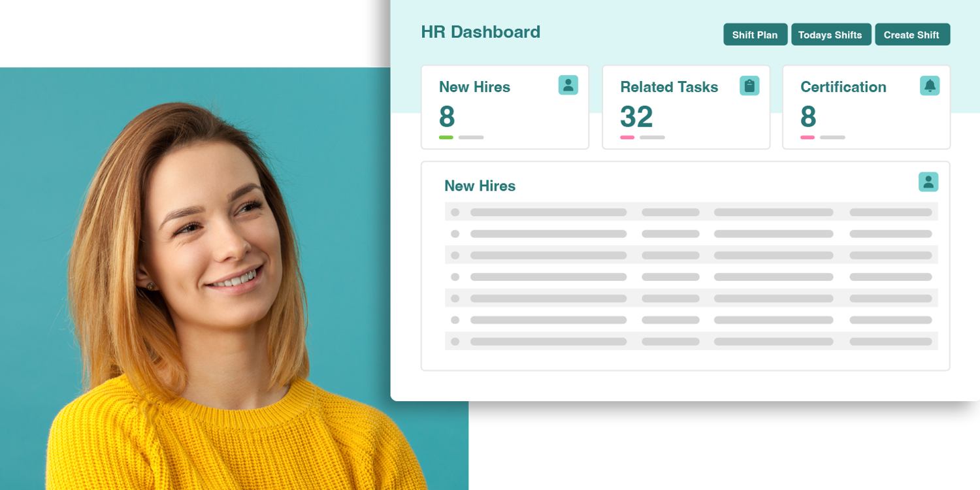This screenshot has height=490, width=980.
Task: Select the first row bullet in New Hires list
Action: pos(455,212)
